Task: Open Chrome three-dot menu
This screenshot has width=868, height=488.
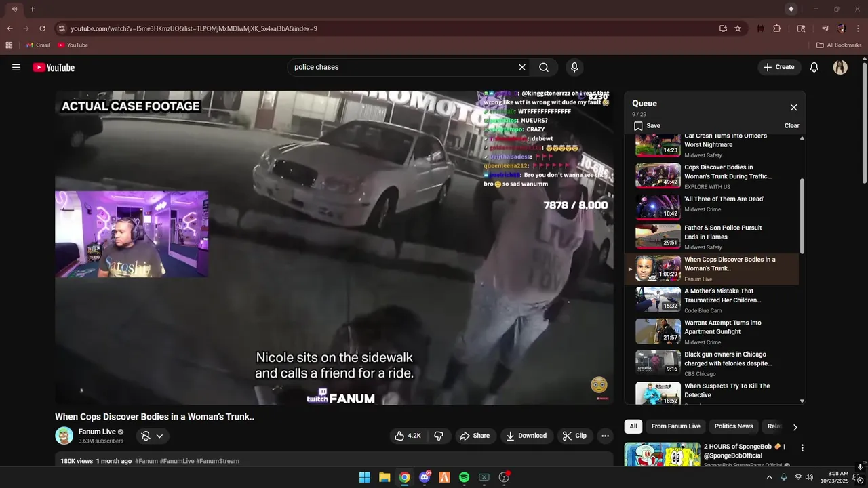Action: point(858,28)
